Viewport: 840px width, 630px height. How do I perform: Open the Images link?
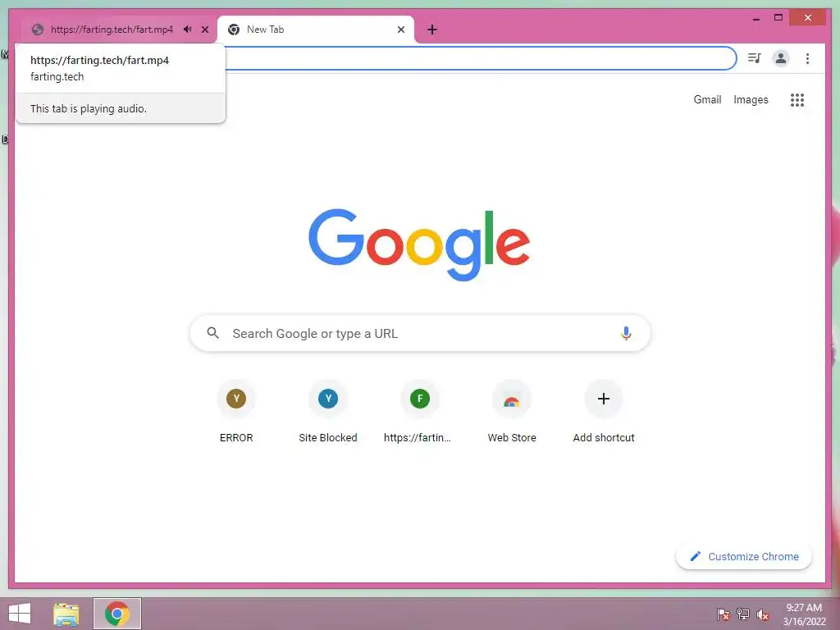tap(751, 99)
